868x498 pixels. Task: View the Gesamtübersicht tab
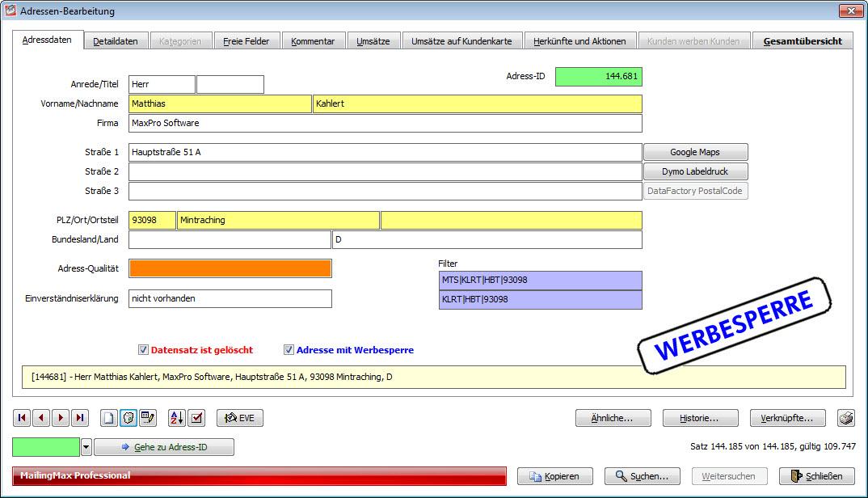tap(803, 39)
